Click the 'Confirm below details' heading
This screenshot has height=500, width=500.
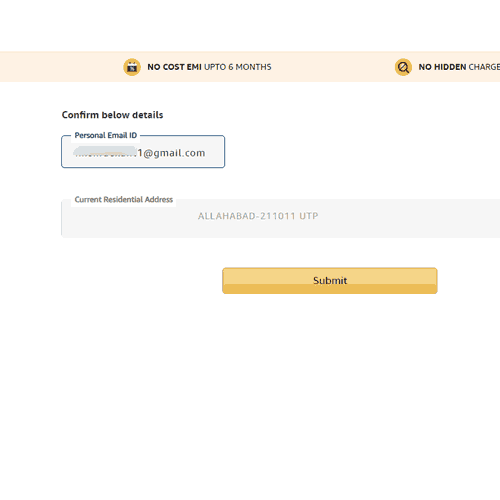112,115
